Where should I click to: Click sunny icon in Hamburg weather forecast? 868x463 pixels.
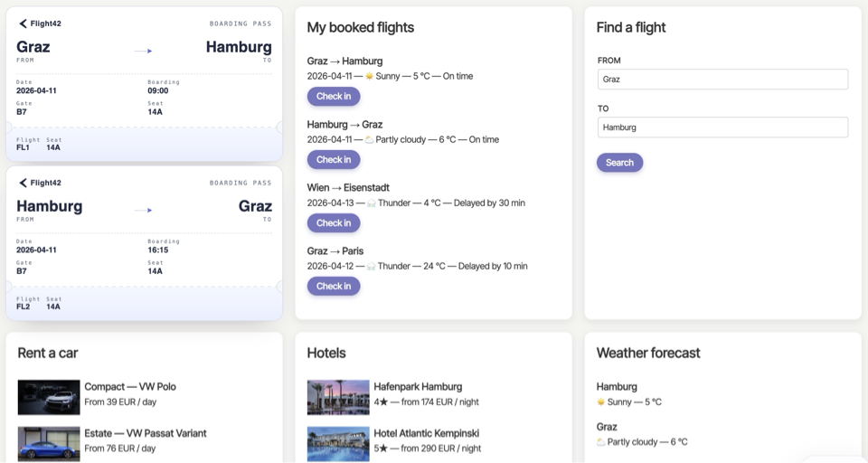[600, 402]
